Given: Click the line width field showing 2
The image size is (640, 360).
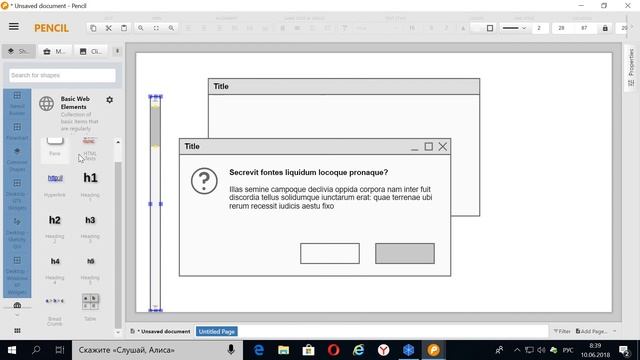Looking at the screenshot, I should [x=539, y=28].
